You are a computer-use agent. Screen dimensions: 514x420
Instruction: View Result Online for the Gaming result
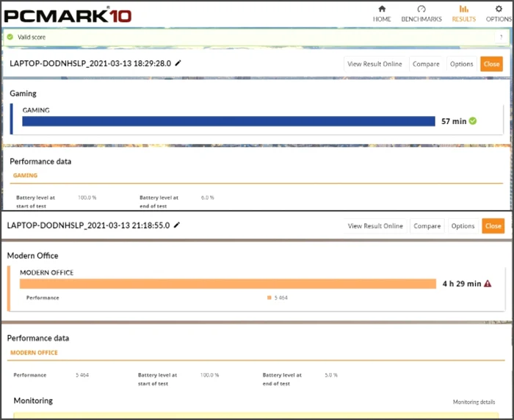pyautogui.click(x=374, y=64)
